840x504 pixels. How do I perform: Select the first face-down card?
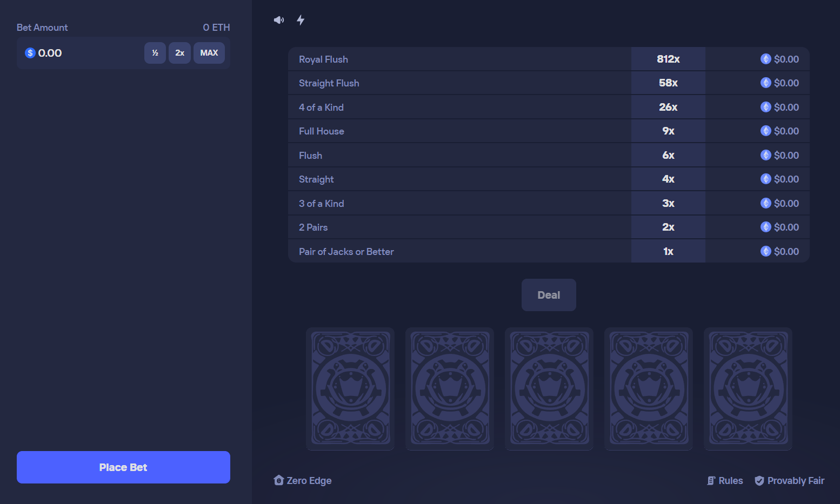click(350, 389)
